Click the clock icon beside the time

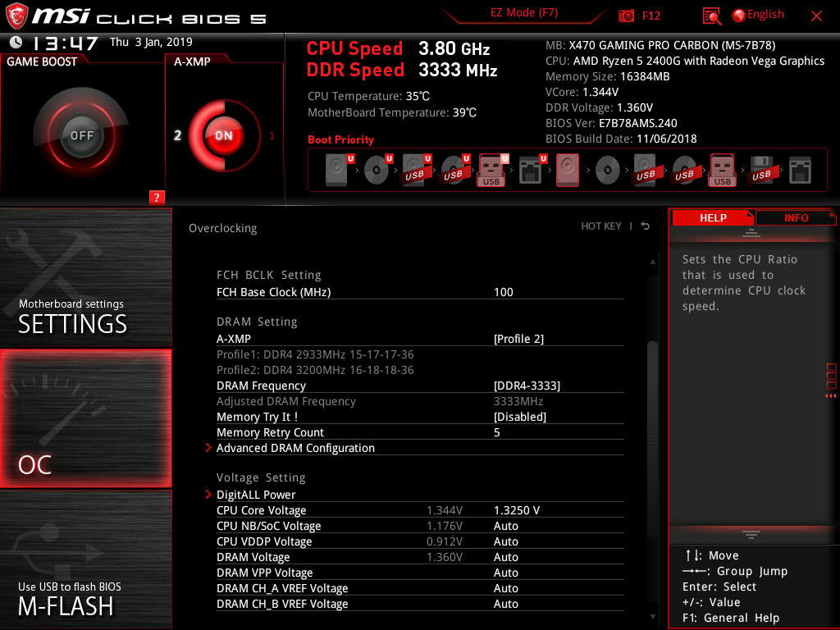[16, 43]
